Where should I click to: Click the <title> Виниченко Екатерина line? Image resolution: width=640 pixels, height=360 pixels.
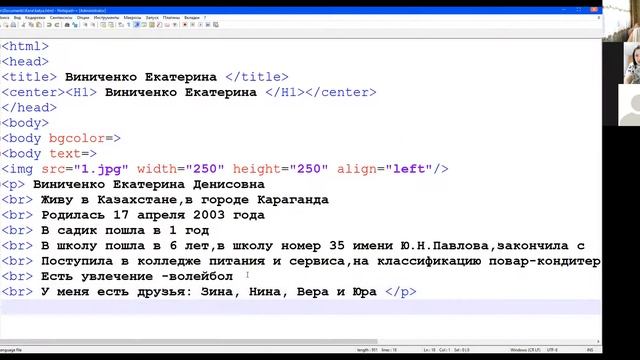(145, 77)
